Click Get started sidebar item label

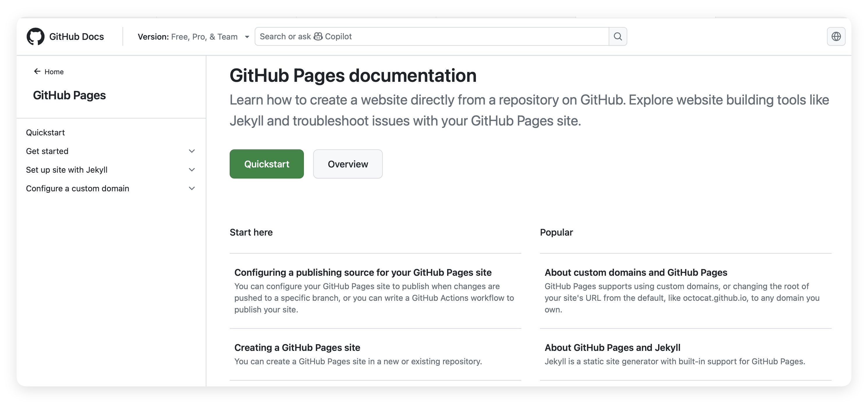(x=47, y=151)
